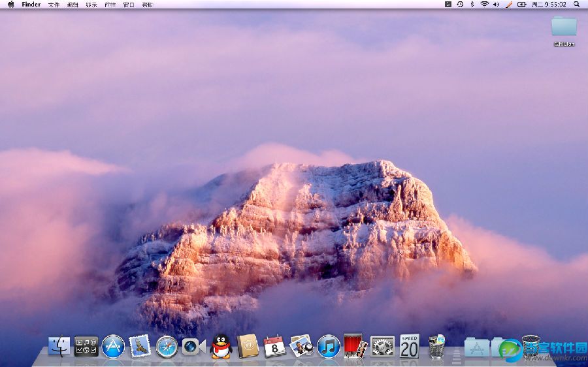Open System Preferences gear icon
Screen dimensions: 588x367
click(x=382, y=346)
